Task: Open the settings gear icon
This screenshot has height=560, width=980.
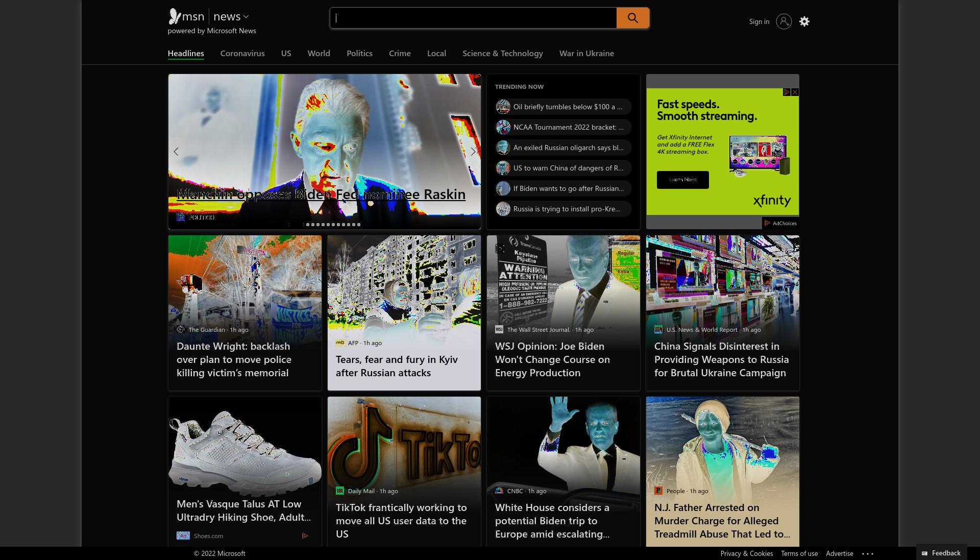Action: 804,21
